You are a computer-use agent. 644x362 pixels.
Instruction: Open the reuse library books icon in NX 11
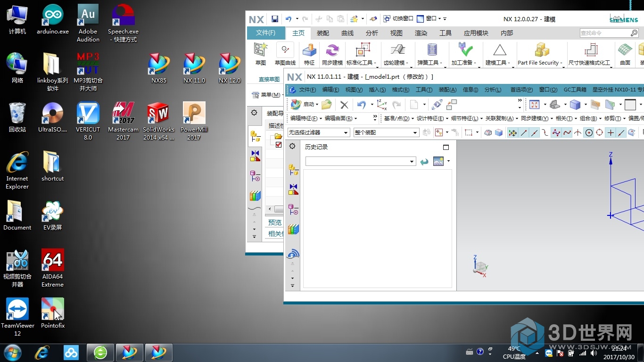[x=293, y=230]
